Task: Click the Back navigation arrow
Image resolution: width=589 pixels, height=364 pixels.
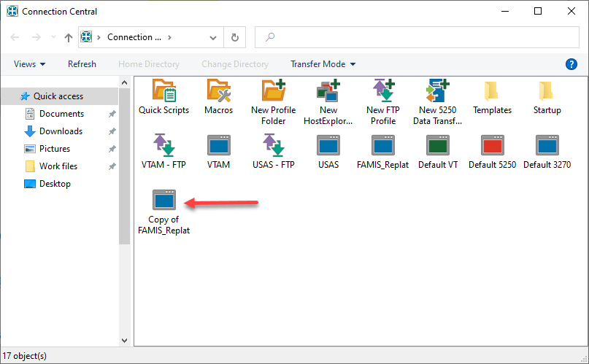Action: [x=15, y=37]
